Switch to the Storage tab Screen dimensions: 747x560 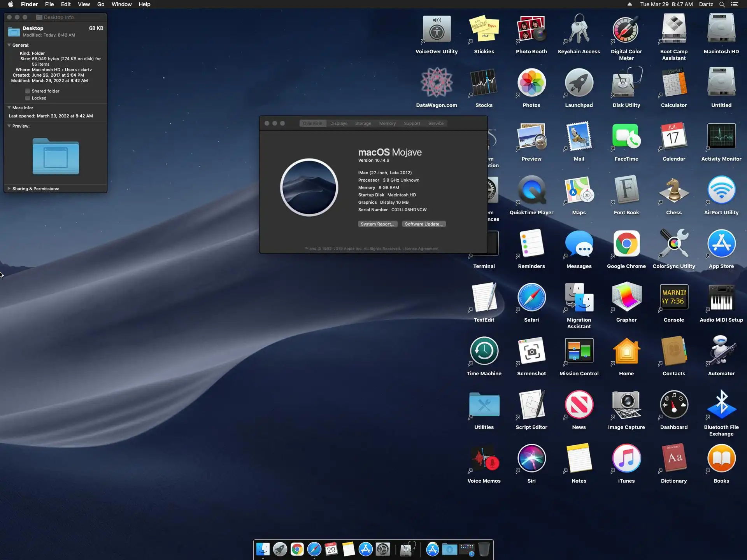[363, 123]
